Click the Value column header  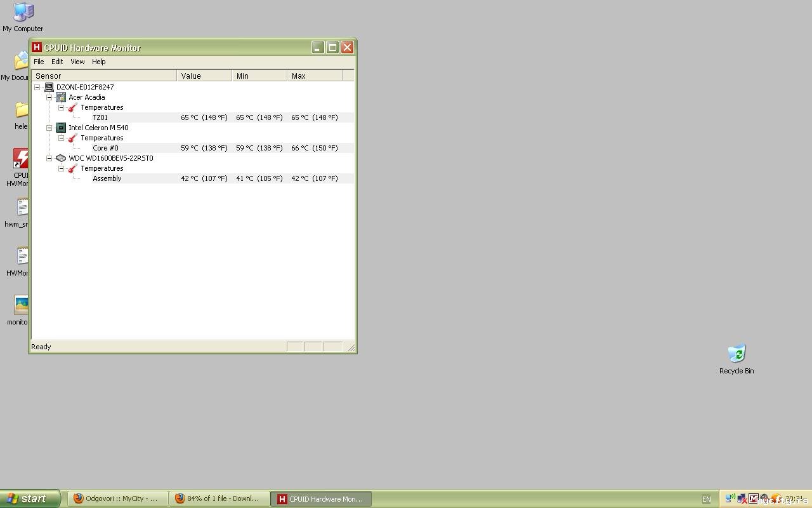point(204,76)
